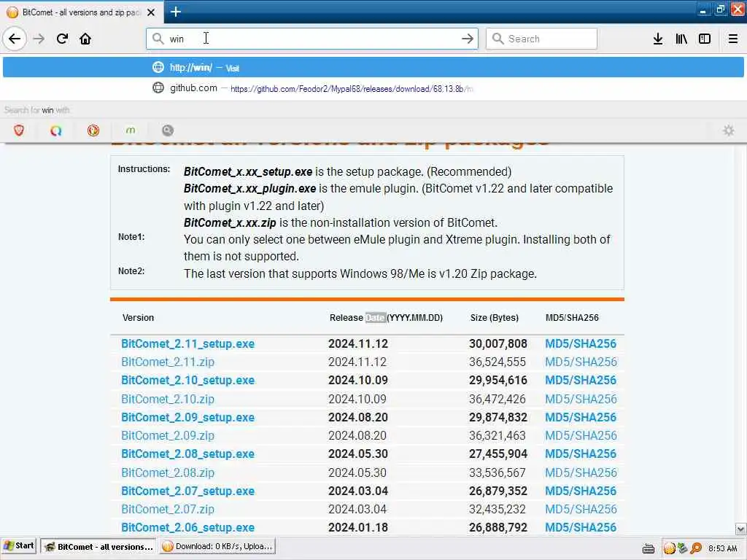The image size is (747, 560).
Task: Choose the http://win/ Visit suggestion
Action: tap(373, 67)
